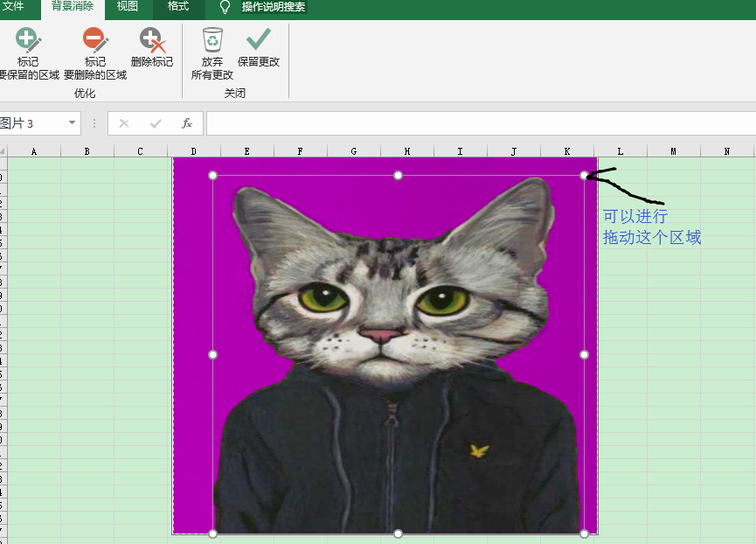Image resolution: width=756 pixels, height=544 pixels.
Task: Click Keep Changes (保留更改) checkmark
Action: [x=259, y=46]
